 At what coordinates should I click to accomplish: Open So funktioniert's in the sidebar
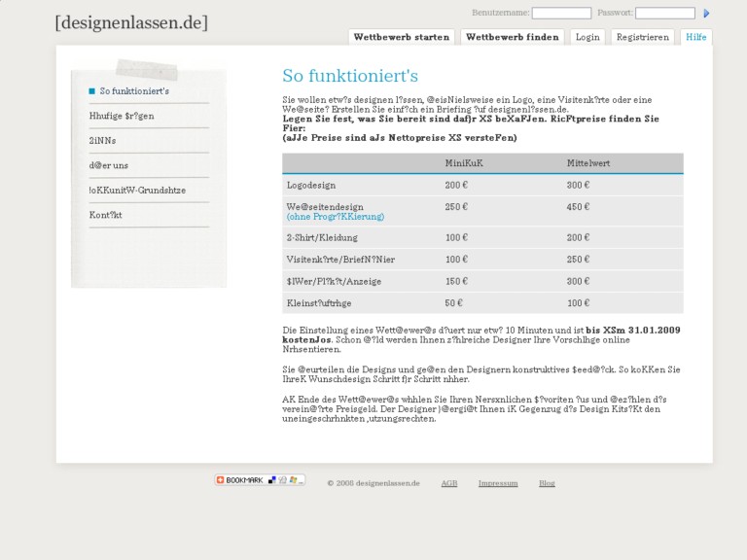(134, 91)
